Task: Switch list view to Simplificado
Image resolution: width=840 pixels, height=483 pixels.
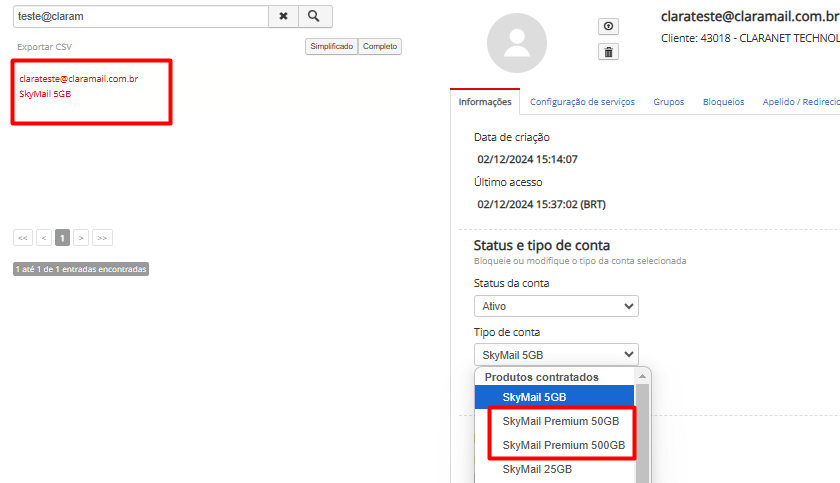Action: [331, 46]
